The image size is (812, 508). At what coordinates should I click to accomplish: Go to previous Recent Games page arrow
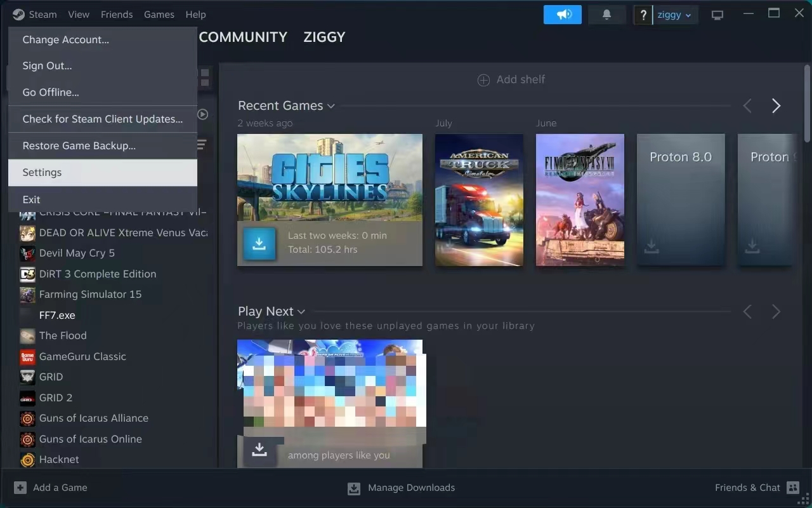(747, 106)
